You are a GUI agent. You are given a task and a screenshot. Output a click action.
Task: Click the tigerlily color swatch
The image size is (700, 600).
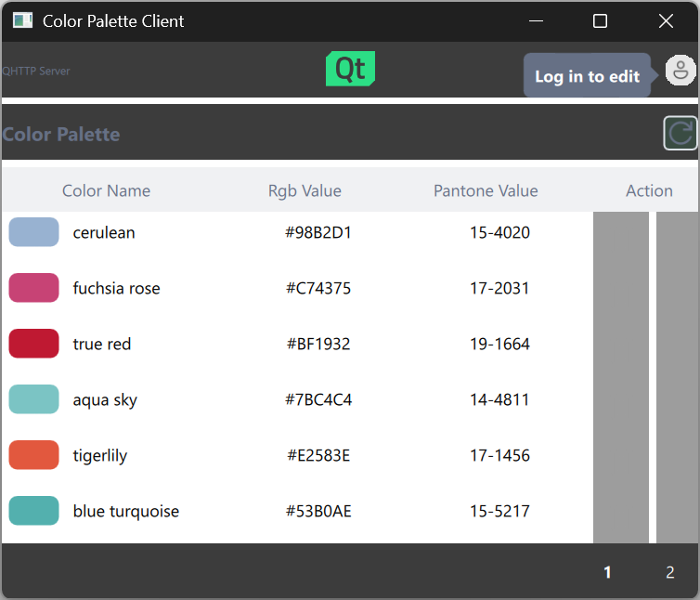pyautogui.click(x=34, y=455)
